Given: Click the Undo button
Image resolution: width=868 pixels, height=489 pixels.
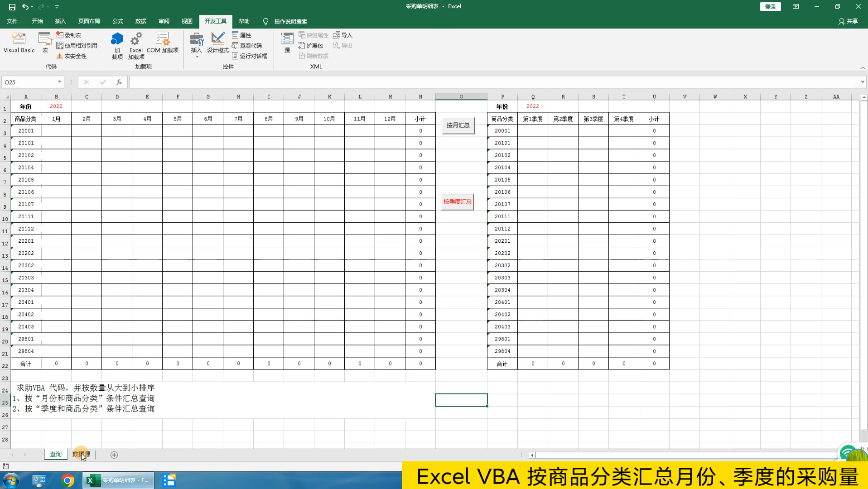Looking at the screenshot, I should 25,7.
